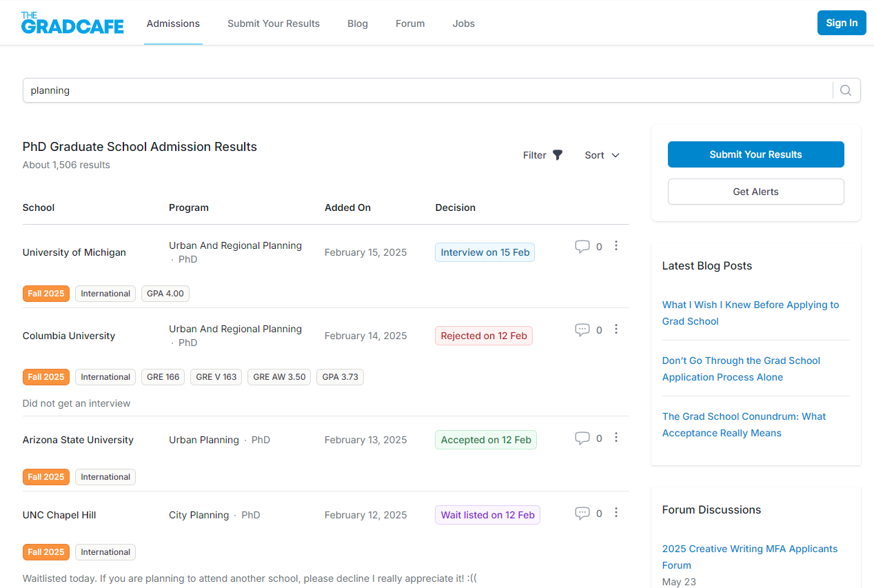Click the Program column header

pyautogui.click(x=189, y=207)
